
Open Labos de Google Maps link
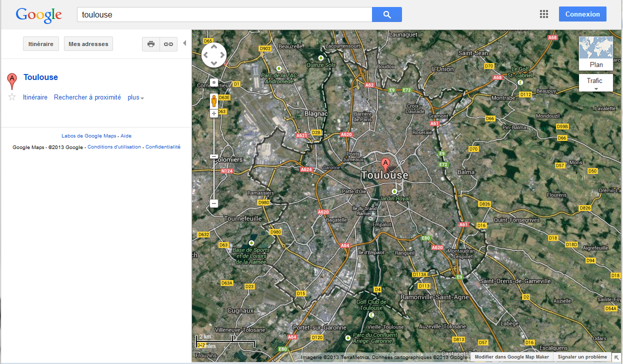[89, 136]
